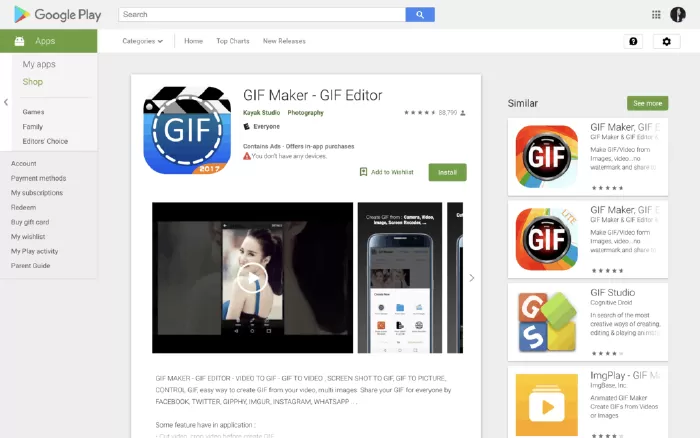This screenshot has width=700, height=438.
Task: Open the settings gear icon
Action: [666, 42]
